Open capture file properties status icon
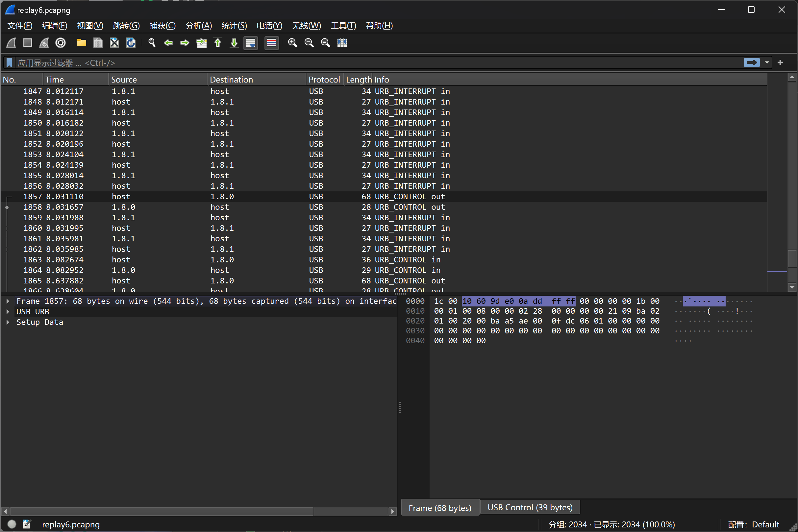This screenshot has width=798, height=532. (x=27, y=524)
